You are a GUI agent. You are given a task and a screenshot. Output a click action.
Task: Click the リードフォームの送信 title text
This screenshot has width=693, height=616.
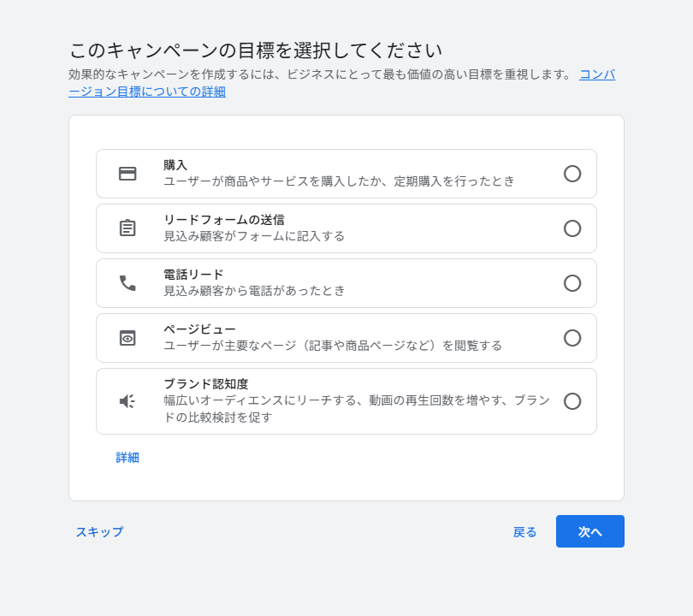click(x=217, y=220)
